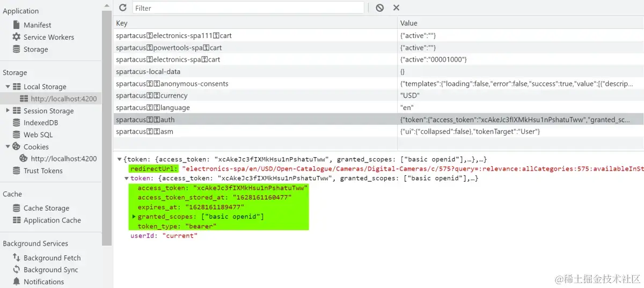
Task: Select the spartacus asm key row
Action: click(378, 131)
